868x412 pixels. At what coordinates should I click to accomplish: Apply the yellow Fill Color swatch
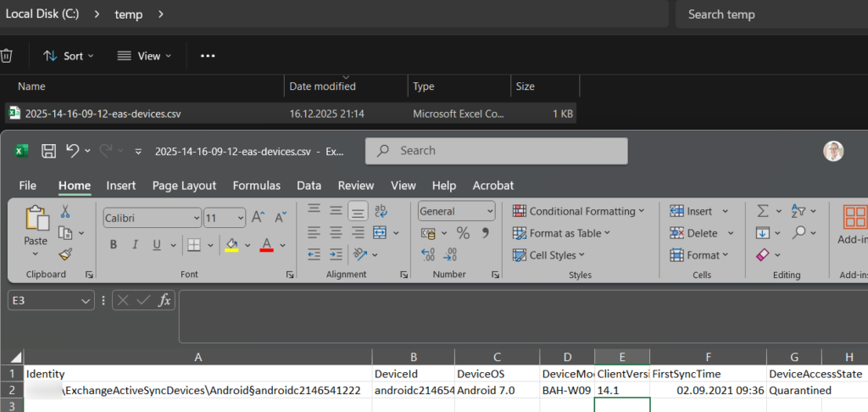point(231,245)
